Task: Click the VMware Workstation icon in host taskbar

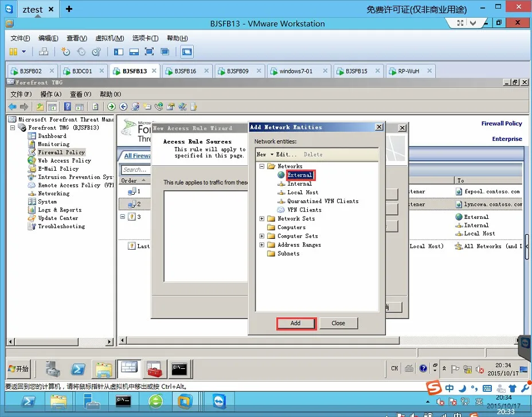Action: 185,402
